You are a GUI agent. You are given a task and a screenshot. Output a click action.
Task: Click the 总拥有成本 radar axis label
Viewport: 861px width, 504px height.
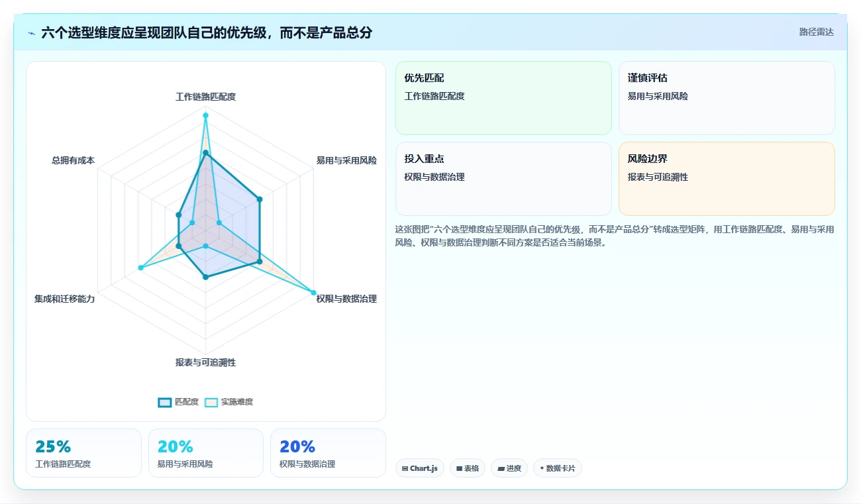[x=74, y=160]
